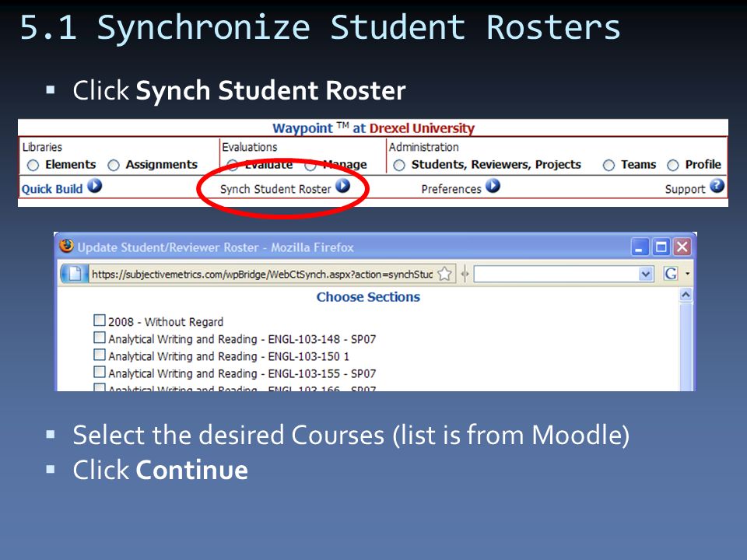Check the ENGL-103-155 - SP07 checkbox
The width and height of the screenshot is (747, 560).
99,372
